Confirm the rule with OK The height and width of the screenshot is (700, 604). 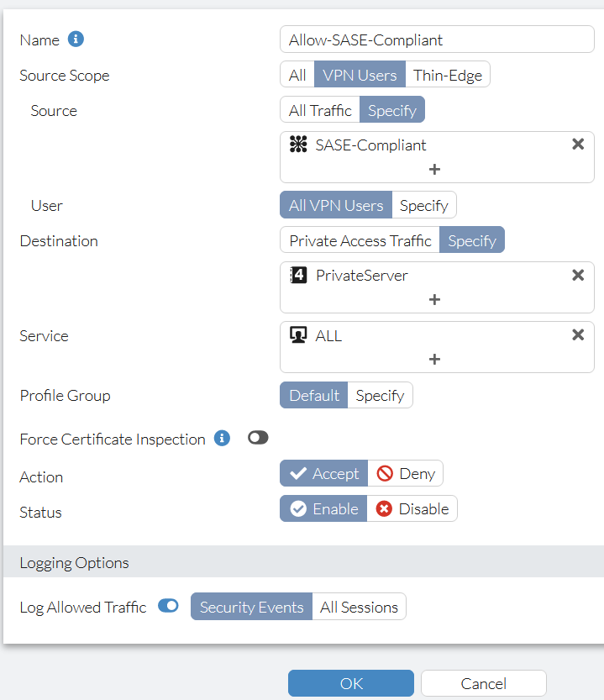point(350,682)
